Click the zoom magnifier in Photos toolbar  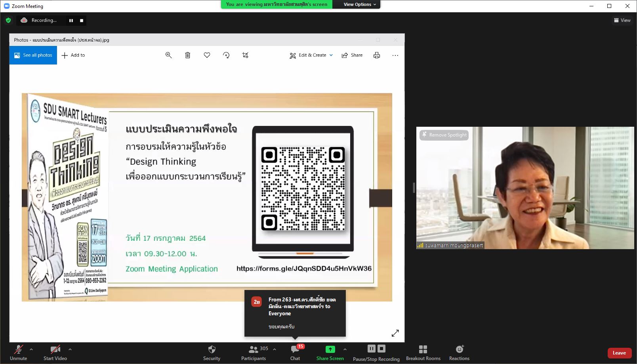169,55
